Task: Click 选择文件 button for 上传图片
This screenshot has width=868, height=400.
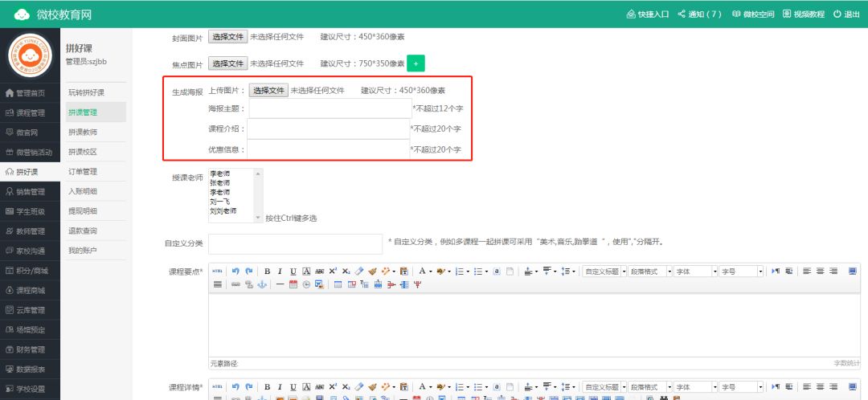Action: 268,91
